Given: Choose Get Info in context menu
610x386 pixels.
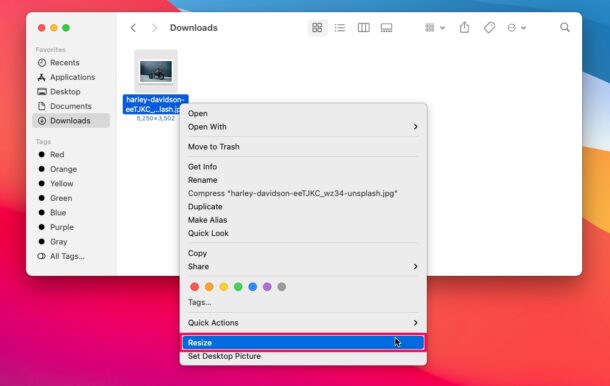Looking at the screenshot, I should tap(302, 167).
